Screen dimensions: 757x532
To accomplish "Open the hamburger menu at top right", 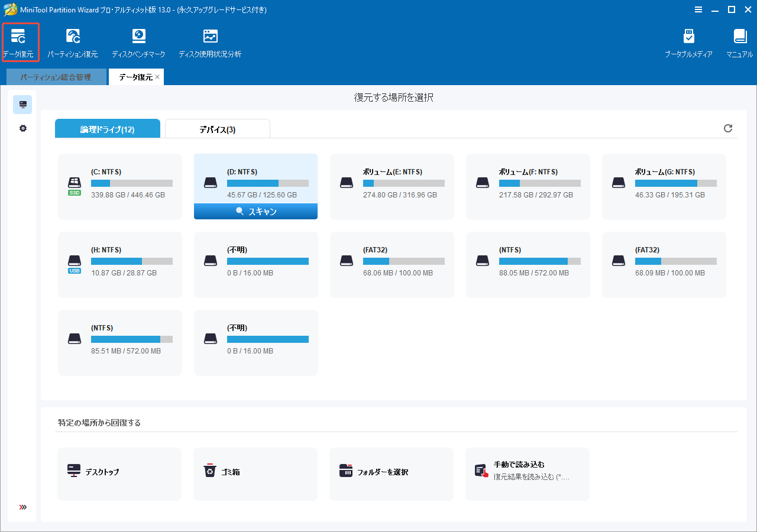I will click(698, 9).
